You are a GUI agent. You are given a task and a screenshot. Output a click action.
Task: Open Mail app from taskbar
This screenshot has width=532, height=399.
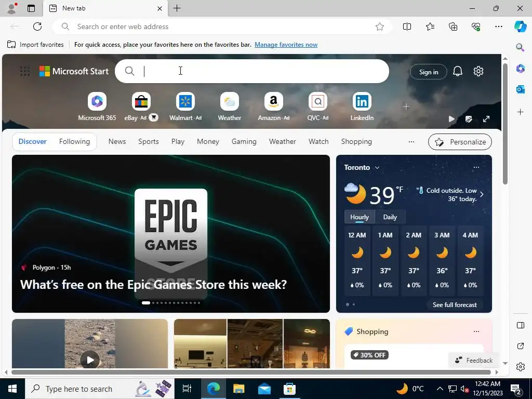click(x=264, y=389)
